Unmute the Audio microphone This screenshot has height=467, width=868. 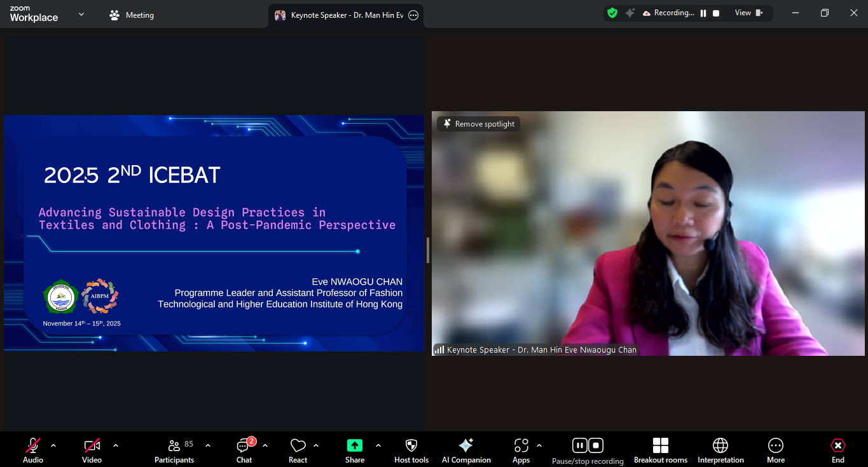(x=33, y=445)
